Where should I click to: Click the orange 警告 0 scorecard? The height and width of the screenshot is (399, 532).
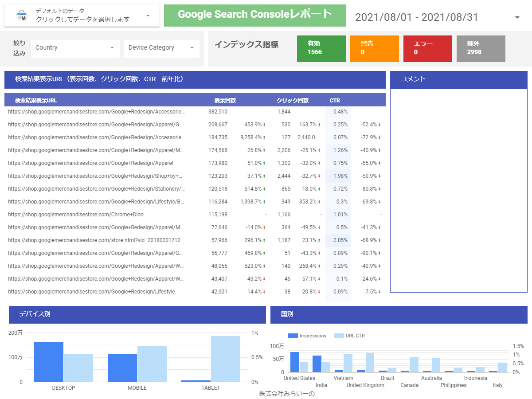[375, 48]
